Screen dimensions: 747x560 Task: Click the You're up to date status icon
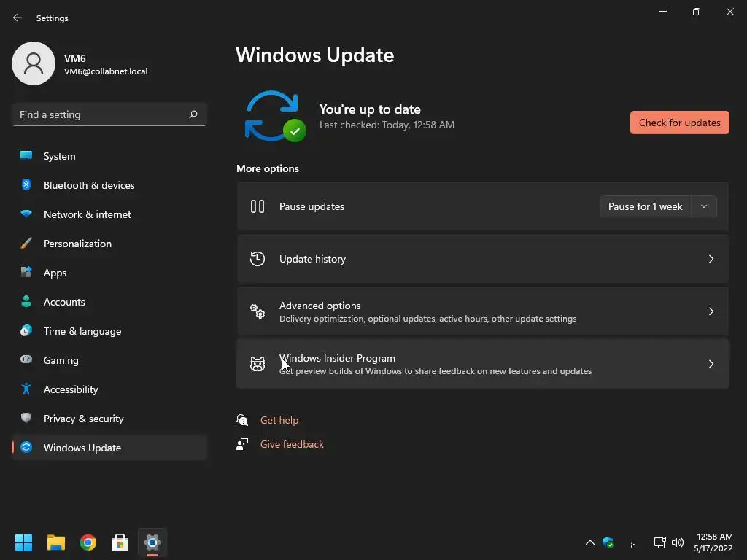click(x=275, y=117)
